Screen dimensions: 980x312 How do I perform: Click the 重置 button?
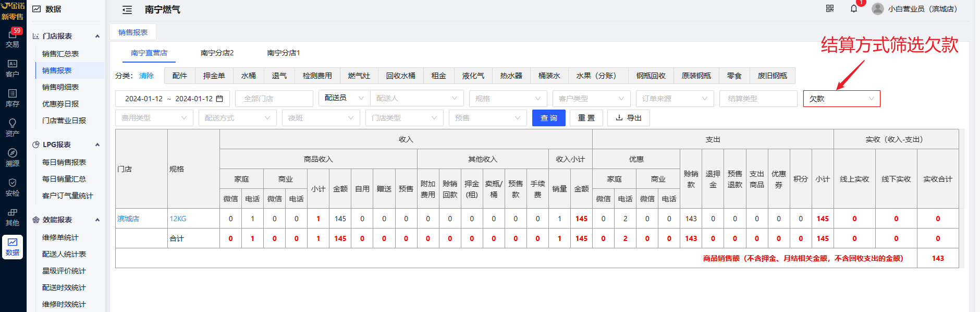point(586,118)
